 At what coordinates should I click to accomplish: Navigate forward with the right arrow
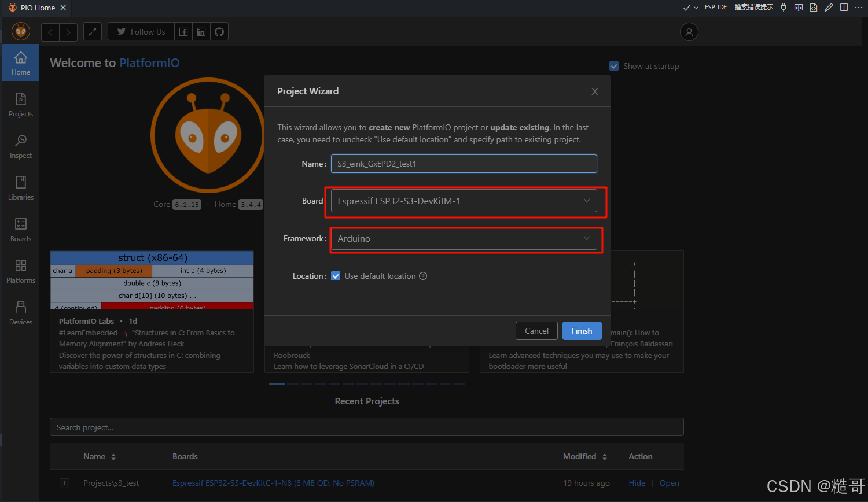(x=68, y=32)
